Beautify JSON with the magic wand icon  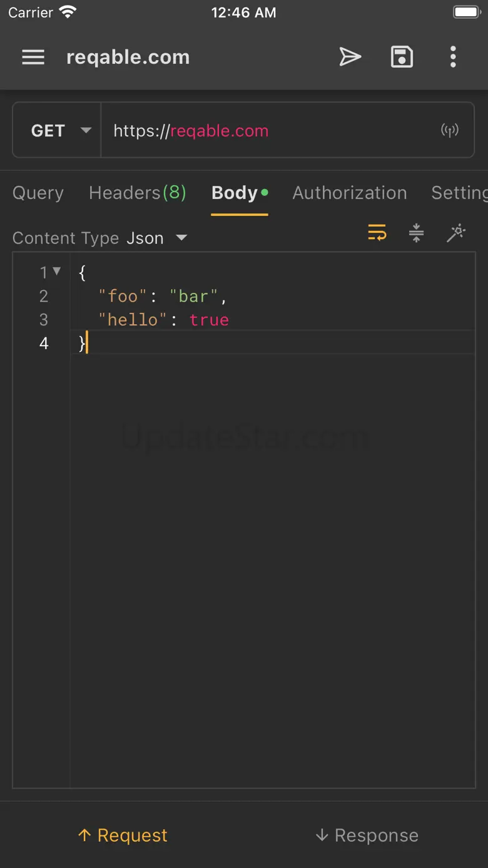(x=456, y=233)
